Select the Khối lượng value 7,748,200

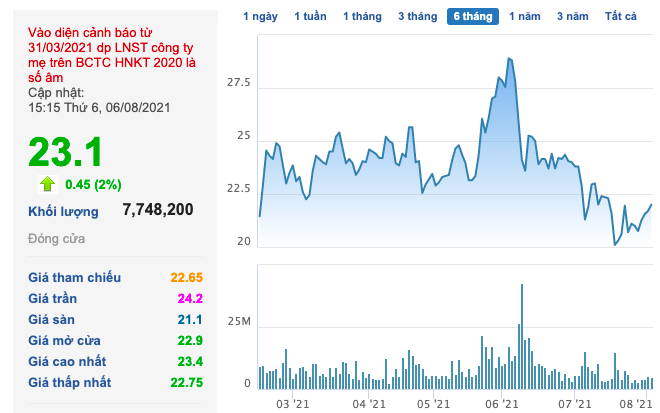[158, 210]
